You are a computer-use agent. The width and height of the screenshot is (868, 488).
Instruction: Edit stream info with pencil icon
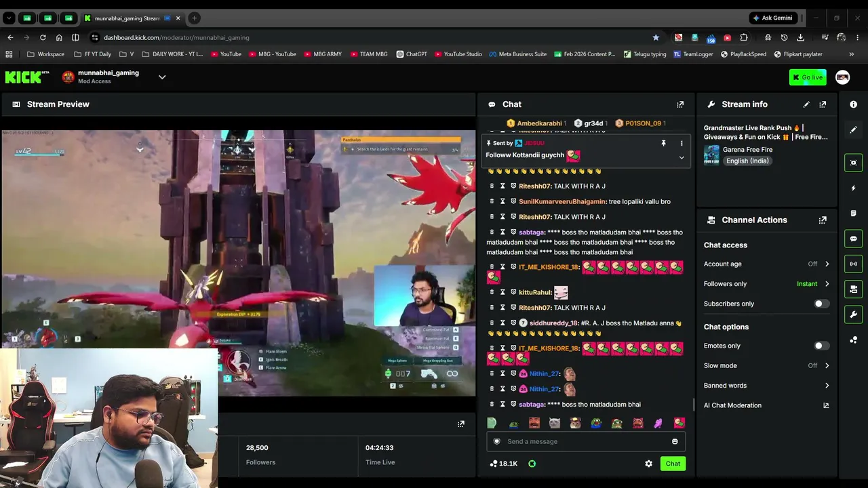coord(806,104)
